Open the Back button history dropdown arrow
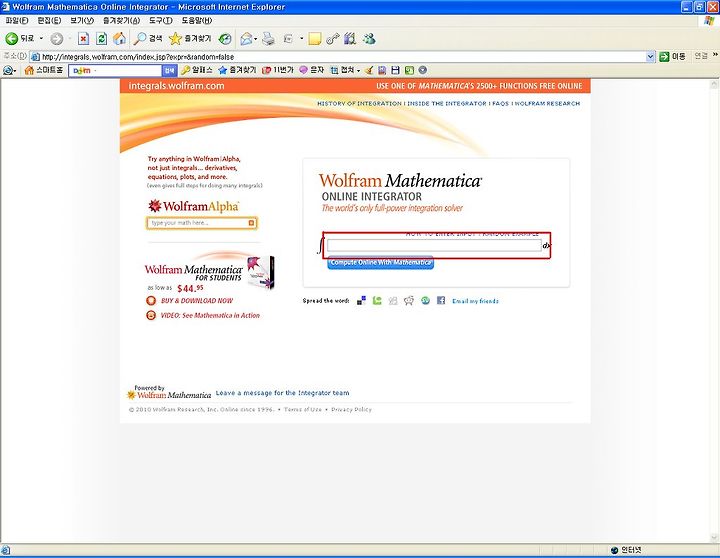Viewport: 720px width, 558px height. pos(41,39)
